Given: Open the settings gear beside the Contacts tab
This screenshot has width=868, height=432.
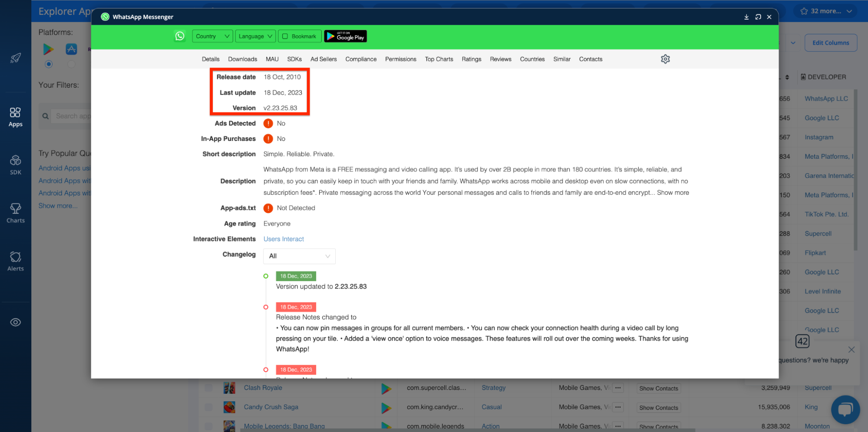Looking at the screenshot, I should [665, 59].
